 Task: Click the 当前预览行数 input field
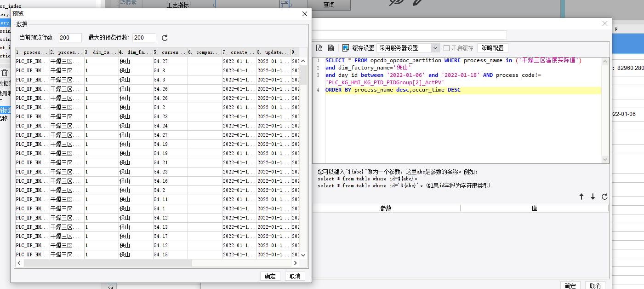(x=70, y=38)
